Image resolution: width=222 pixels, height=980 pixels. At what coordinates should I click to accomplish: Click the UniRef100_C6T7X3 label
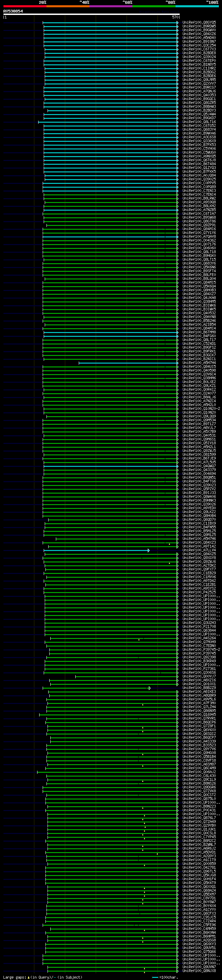(x=199, y=49)
